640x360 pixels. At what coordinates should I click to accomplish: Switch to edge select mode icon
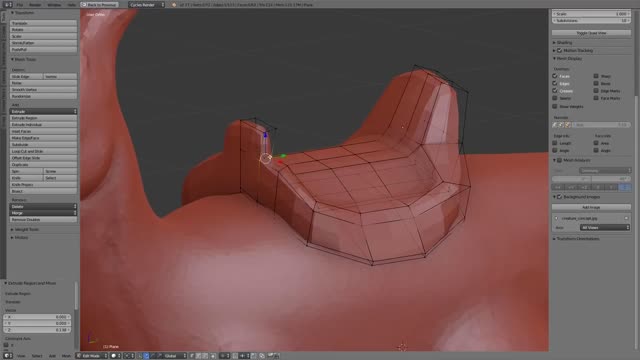coord(198,356)
